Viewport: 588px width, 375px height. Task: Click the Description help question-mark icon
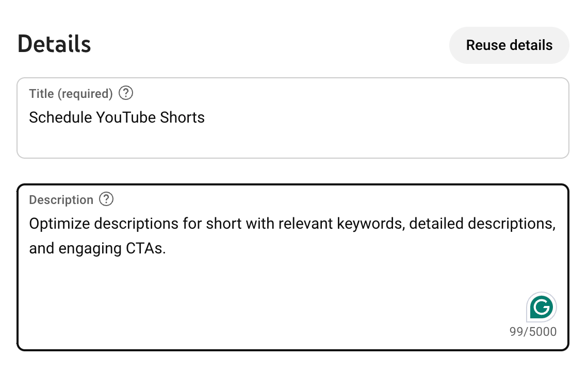pos(106,199)
